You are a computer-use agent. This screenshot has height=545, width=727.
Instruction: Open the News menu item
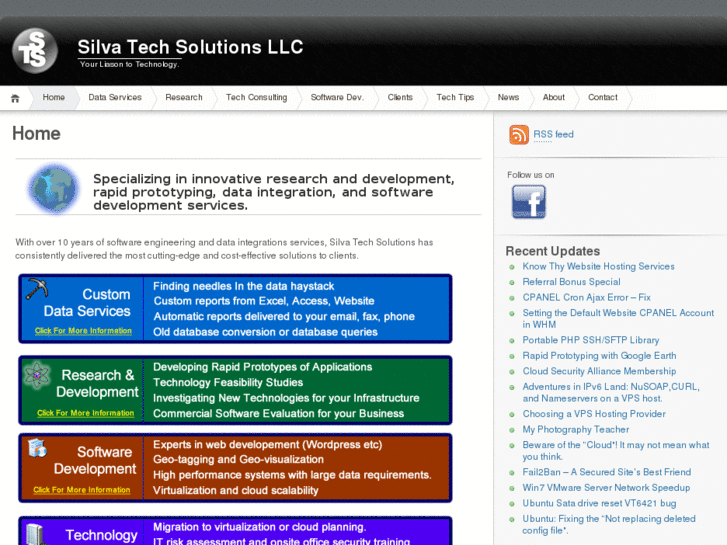(508, 97)
